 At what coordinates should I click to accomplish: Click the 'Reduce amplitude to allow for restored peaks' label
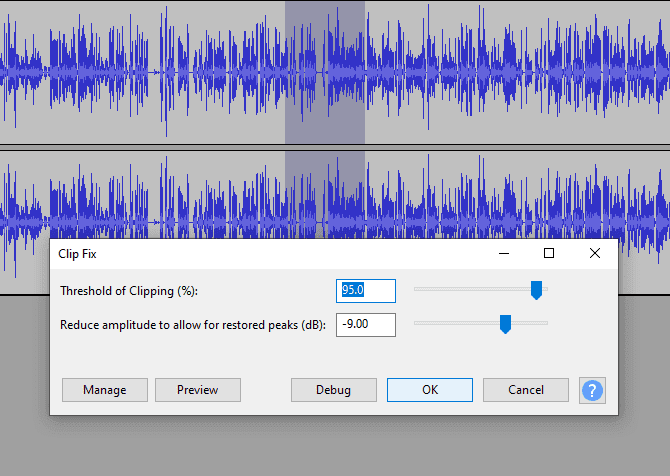(x=193, y=325)
